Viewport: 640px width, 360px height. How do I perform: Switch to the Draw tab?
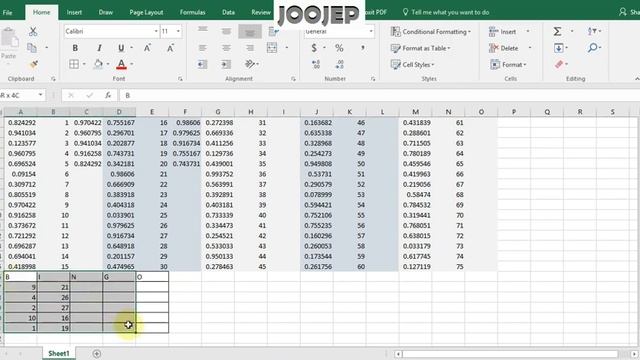click(x=105, y=12)
